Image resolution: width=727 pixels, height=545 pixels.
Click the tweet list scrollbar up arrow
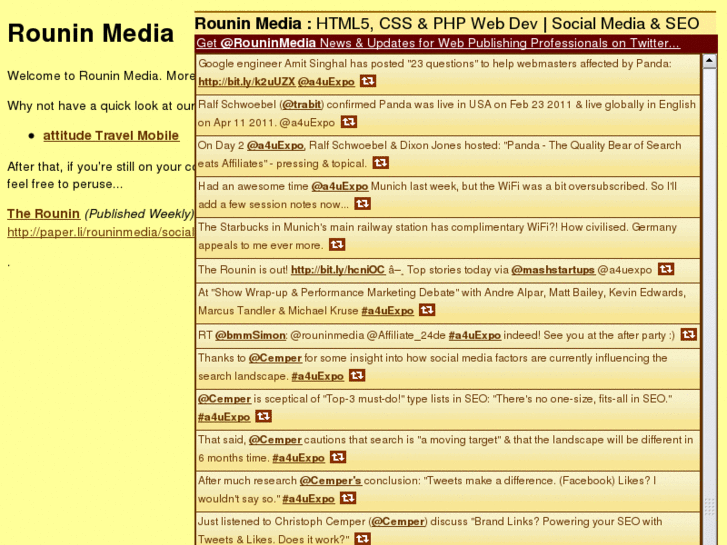pyautogui.click(x=709, y=61)
